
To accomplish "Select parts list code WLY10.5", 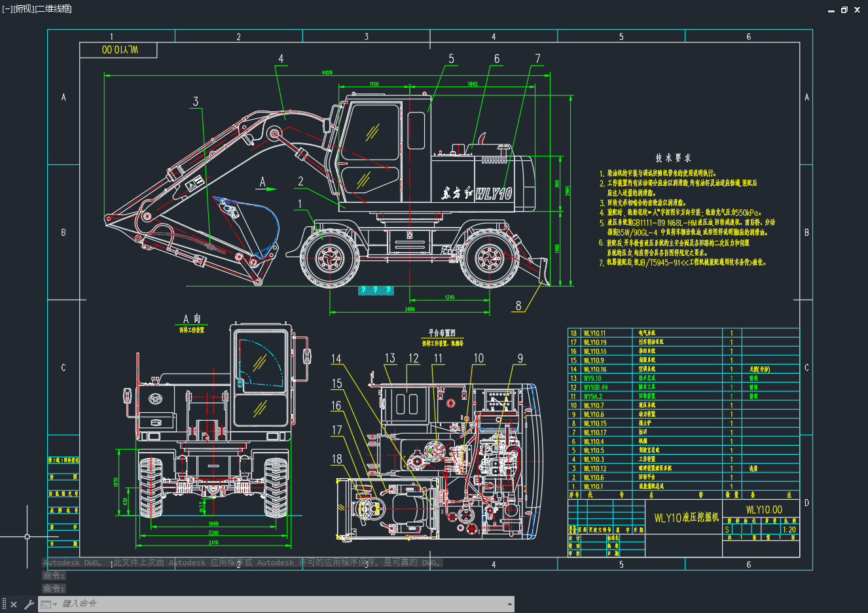I will 594,450.
